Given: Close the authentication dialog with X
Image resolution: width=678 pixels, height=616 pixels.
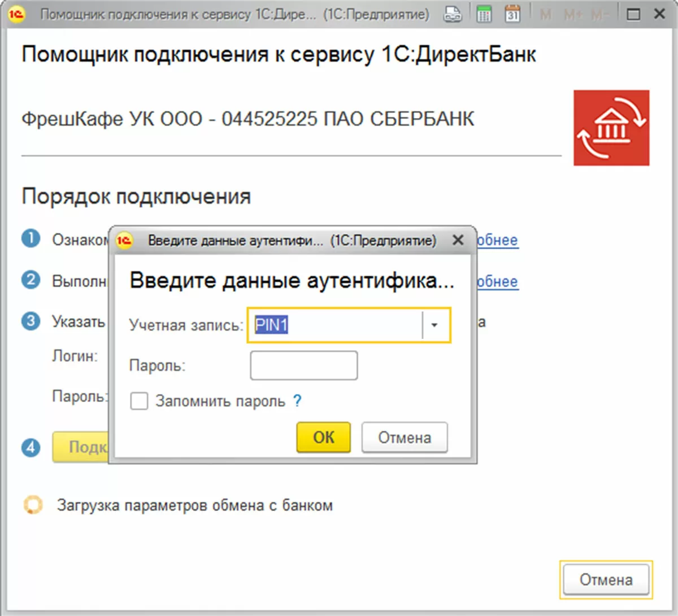Looking at the screenshot, I should point(458,240).
